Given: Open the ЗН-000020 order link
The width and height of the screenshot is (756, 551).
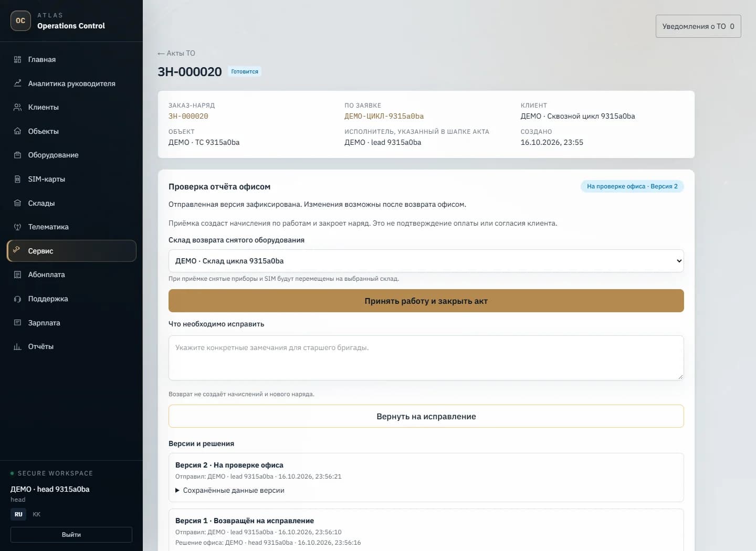Looking at the screenshot, I should [188, 116].
